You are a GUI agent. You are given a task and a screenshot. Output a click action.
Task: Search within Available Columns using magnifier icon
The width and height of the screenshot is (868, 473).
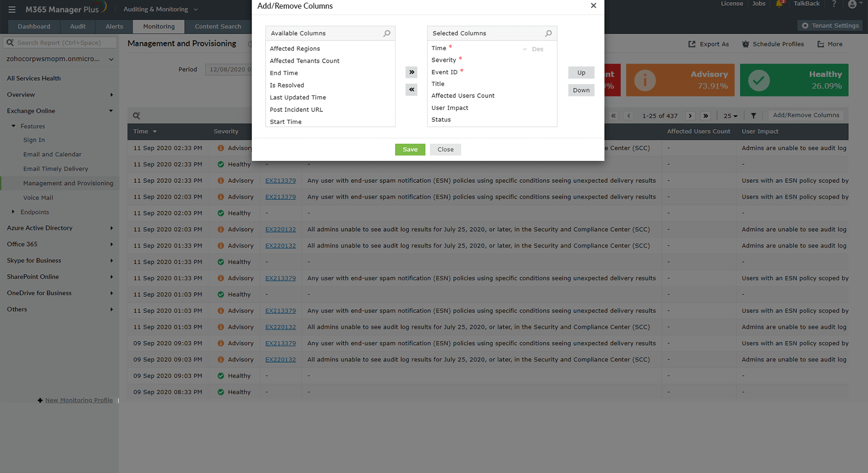387,33
